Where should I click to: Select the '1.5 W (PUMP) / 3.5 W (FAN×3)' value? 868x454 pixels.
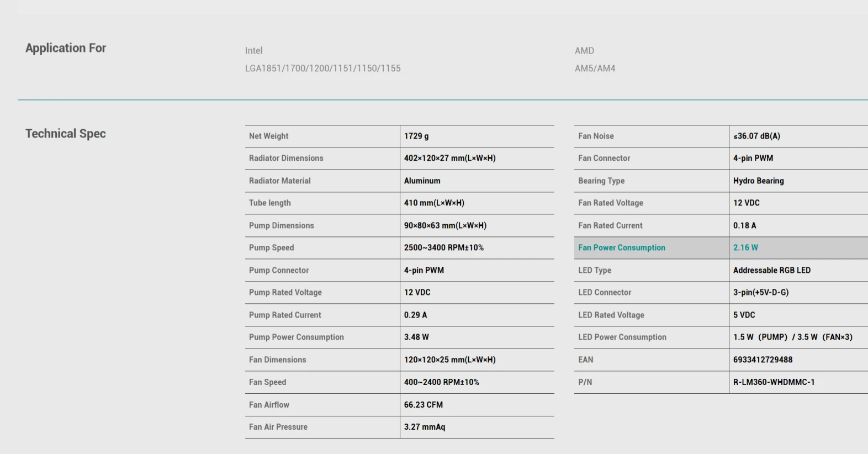(x=793, y=337)
